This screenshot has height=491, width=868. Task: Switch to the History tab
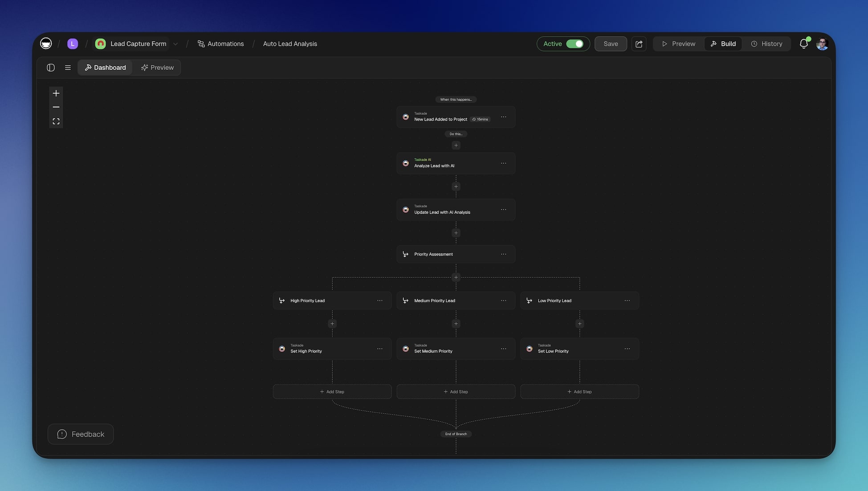766,44
